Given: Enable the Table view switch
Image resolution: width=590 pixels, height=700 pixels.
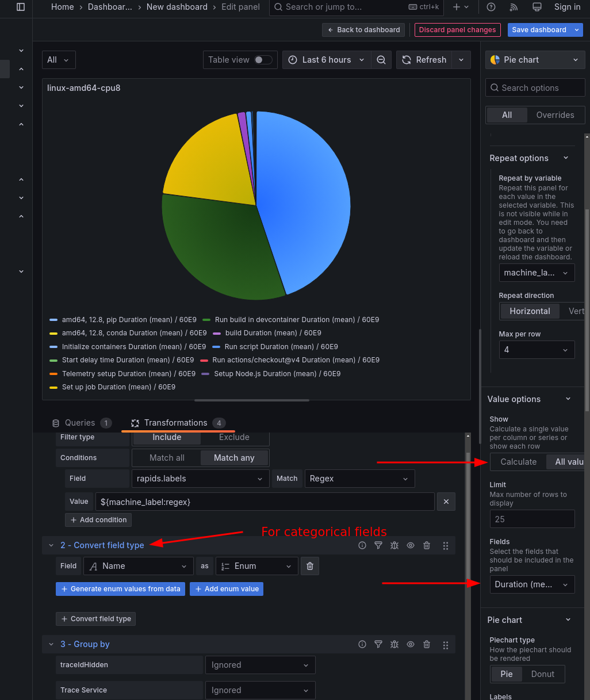Looking at the screenshot, I should 263,60.
